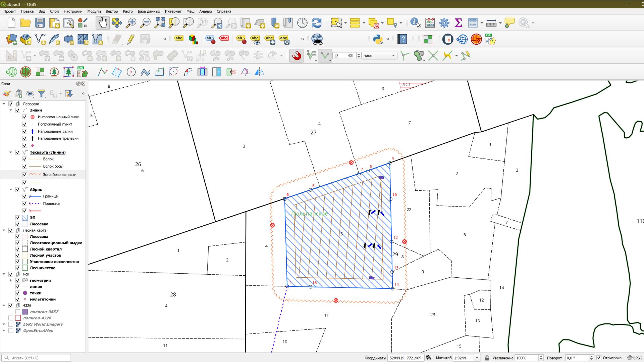The height and width of the screenshot is (362, 644).
Task: Click the Zoom Out magnifier tool
Action: [145, 23]
